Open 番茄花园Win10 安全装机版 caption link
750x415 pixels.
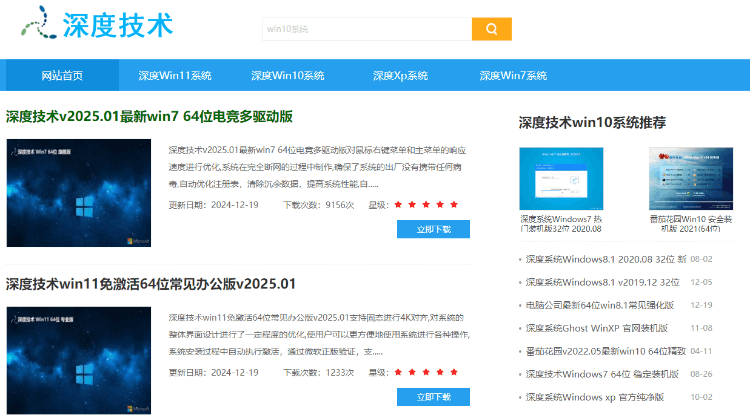691,224
